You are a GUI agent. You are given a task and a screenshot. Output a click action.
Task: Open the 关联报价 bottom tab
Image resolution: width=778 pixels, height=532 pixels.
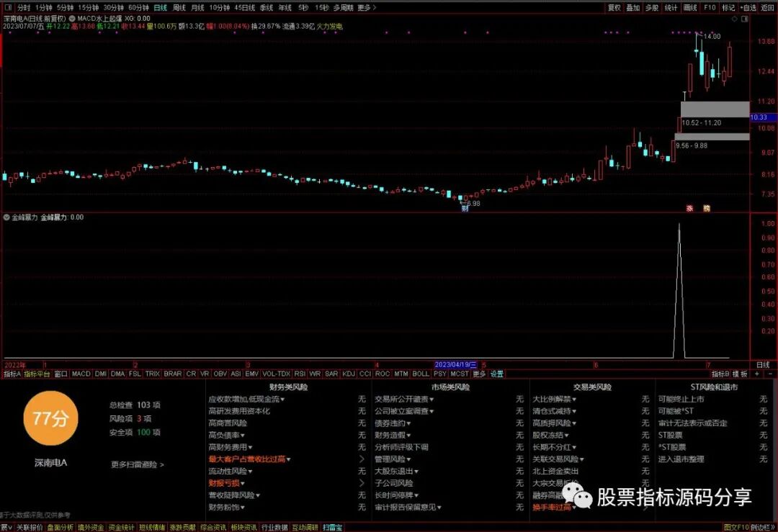click(x=30, y=528)
